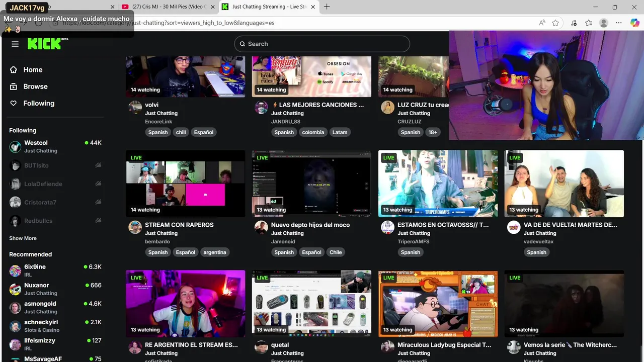Switch to Cris MJ 30 Mil Pies tab
This screenshot has width=644, height=362.
point(169,7)
